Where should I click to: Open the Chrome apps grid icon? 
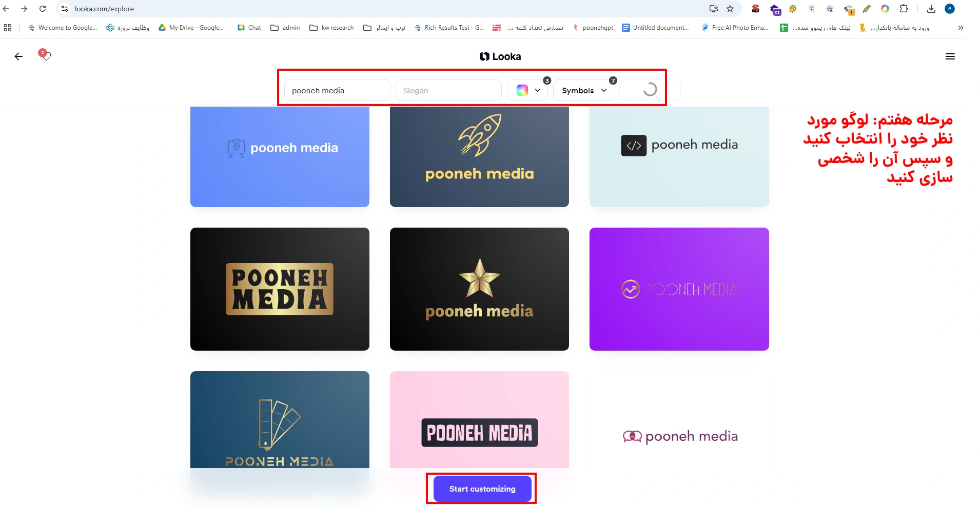click(x=8, y=28)
